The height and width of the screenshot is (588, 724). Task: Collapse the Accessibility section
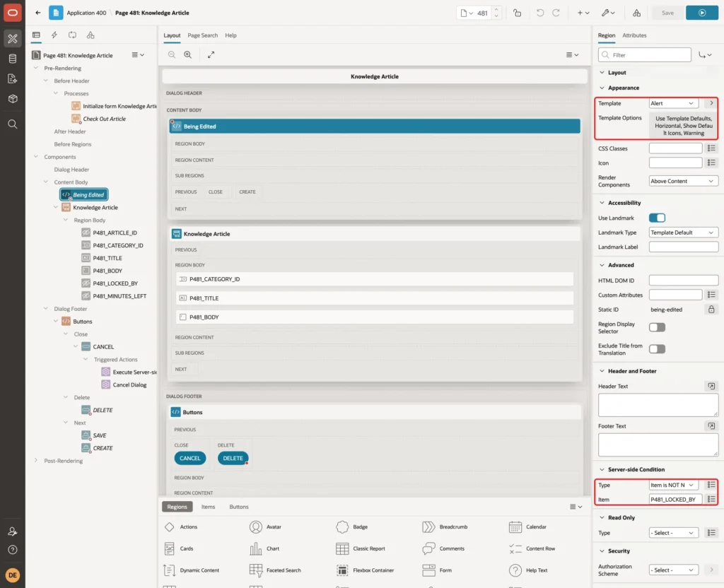[x=602, y=203]
